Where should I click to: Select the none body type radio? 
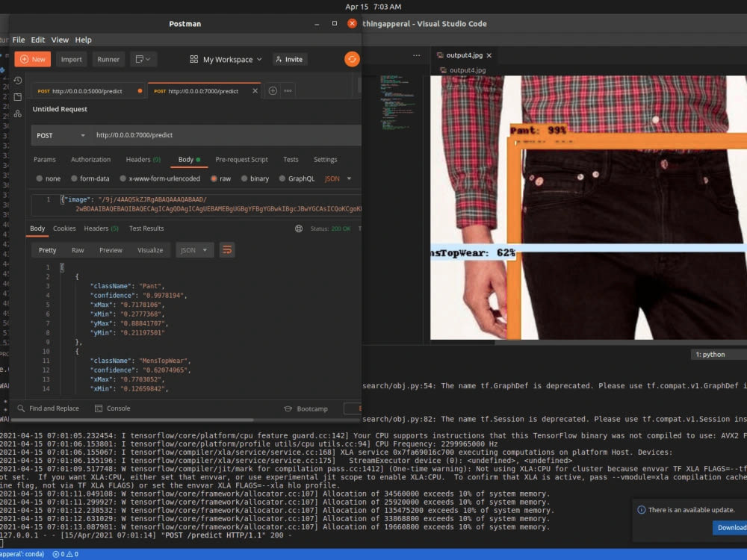point(40,178)
